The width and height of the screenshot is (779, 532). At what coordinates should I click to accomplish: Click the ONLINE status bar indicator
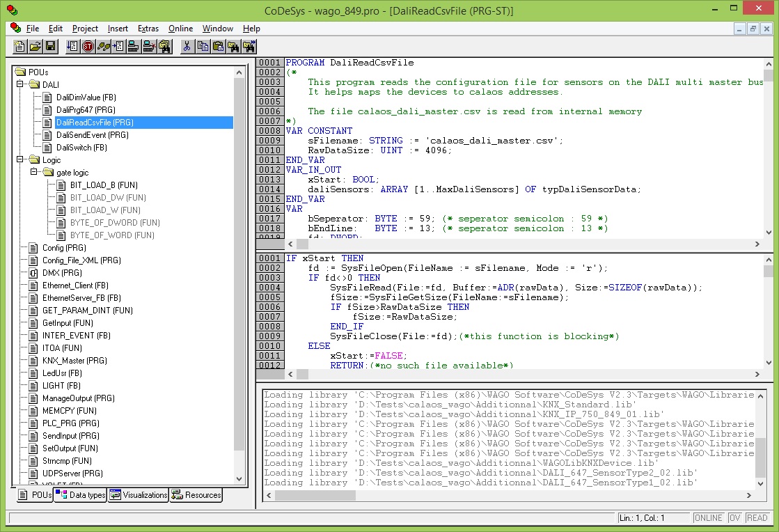pyautogui.click(x=709, y=518)
